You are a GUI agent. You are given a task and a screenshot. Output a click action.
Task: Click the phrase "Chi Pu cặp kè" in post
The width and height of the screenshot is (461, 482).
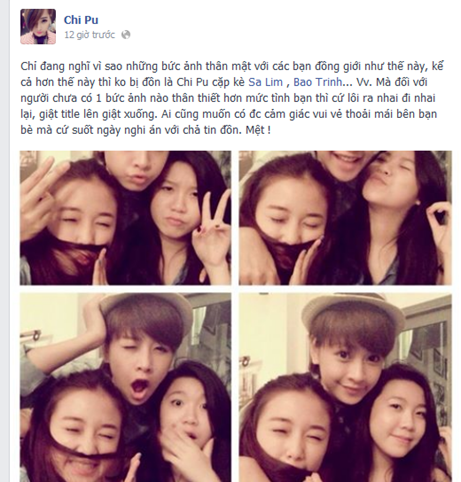(x=211, y=82)
